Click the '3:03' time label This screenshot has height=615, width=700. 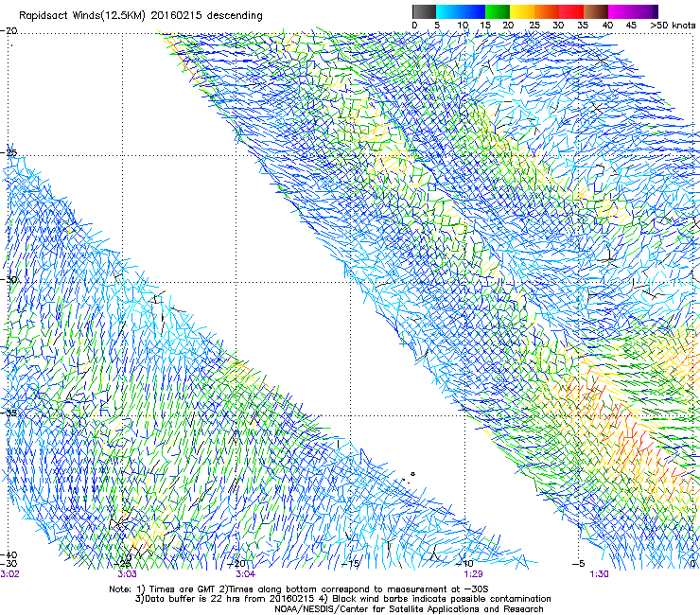point(128,574)
